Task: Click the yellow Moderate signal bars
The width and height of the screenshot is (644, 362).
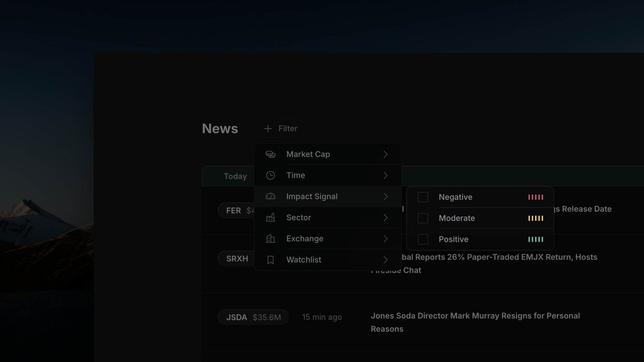Action: click(536, 218)
